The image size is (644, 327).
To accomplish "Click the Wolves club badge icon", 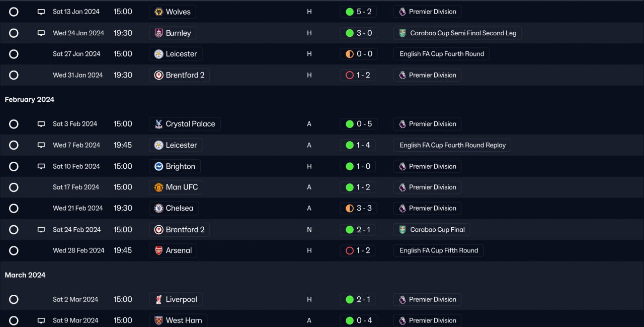I will (x=158, y=12).
